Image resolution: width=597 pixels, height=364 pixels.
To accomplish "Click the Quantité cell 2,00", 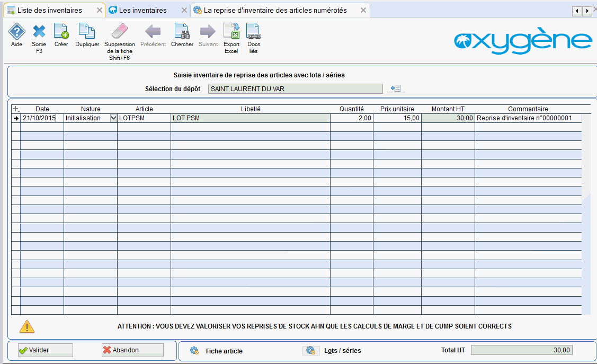I will click(x=351, y=118).
